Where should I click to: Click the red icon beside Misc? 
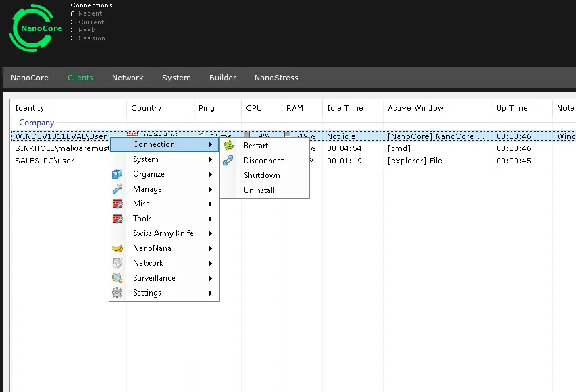pyautogui.click(x=117, y=204)
